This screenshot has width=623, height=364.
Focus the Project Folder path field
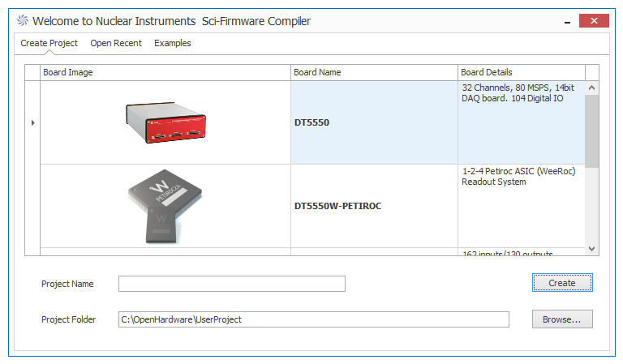coord(313,319)
